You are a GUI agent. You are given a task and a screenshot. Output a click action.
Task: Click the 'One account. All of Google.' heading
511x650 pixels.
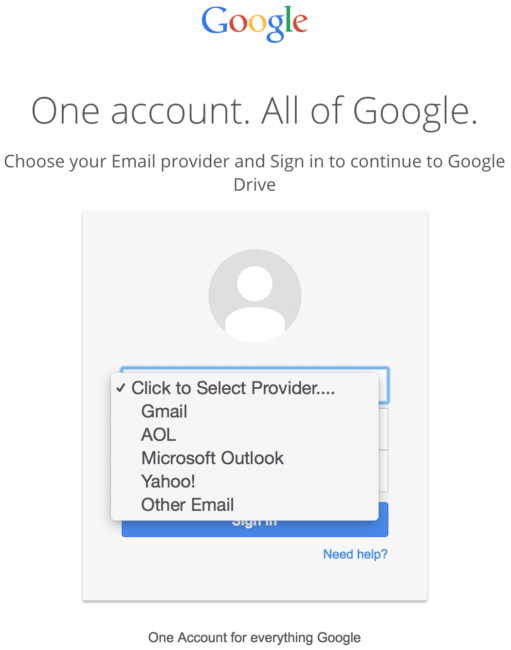[x=254, y=111]
